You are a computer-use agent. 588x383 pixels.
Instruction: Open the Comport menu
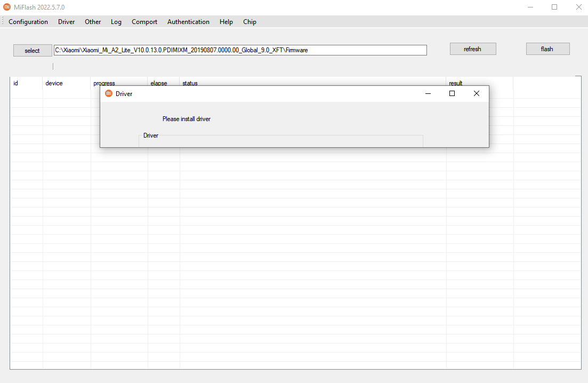point(144,22)
